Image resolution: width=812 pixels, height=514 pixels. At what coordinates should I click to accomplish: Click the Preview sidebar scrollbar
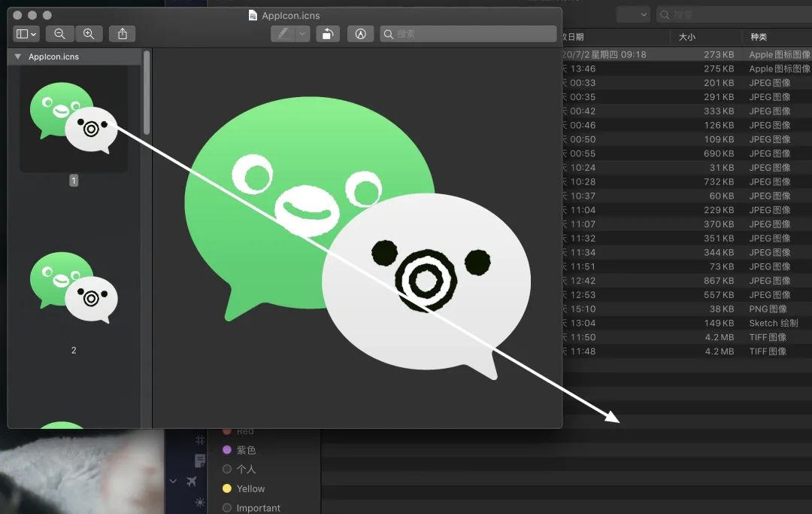[147, 93]
